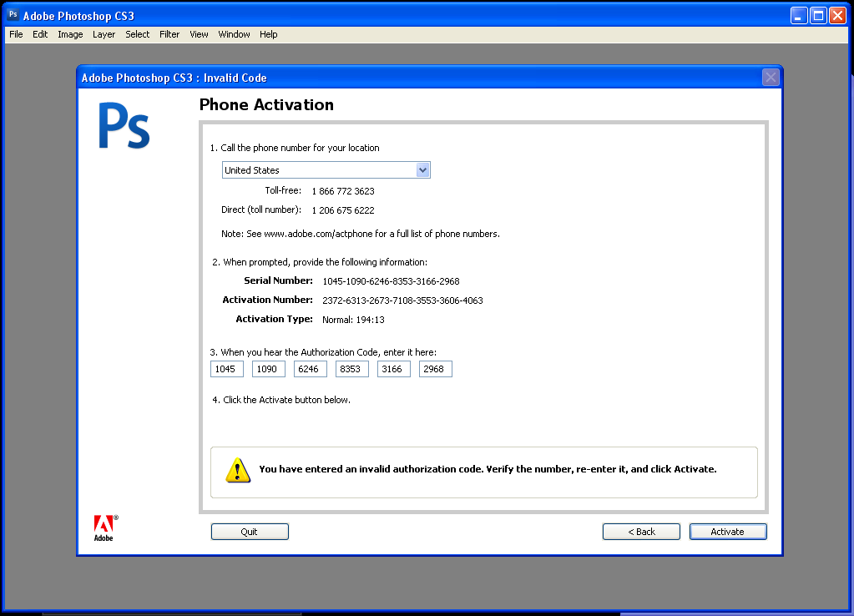The height and width of the screenshot is (616, 854).
Task: Click activation number starting with 2372-6313
Action: click(x=402, y=300)
